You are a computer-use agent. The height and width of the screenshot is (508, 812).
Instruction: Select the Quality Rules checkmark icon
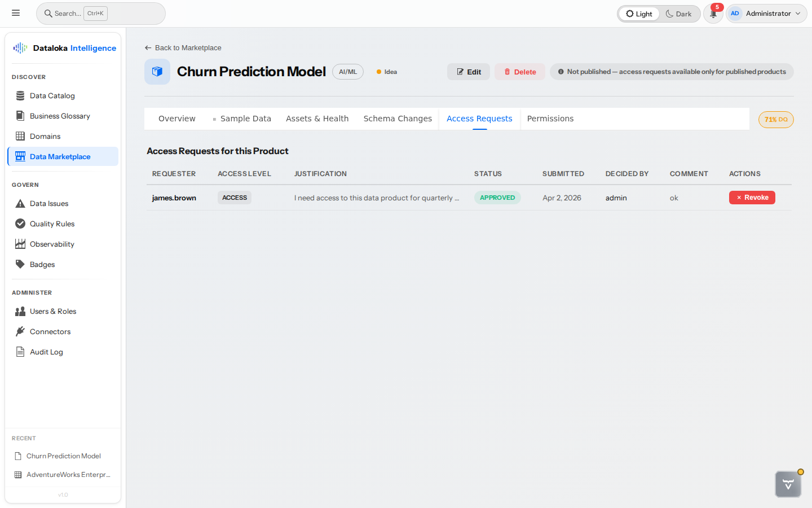pos(20,224)
